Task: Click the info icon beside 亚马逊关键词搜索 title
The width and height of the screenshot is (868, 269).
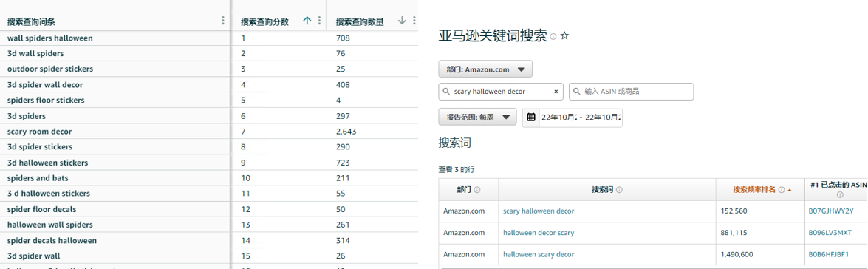Action: (x=553, y=36)
